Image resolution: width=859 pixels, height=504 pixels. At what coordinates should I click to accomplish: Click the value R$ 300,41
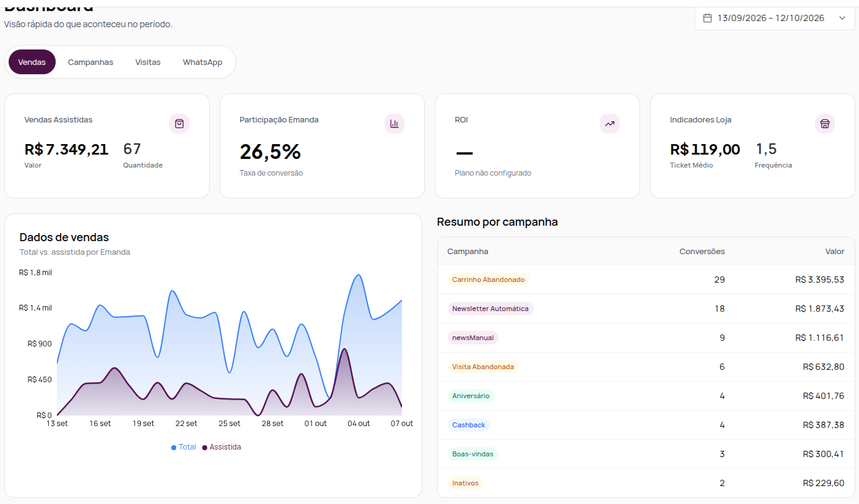pyautogui.click(x=824, y=454)
